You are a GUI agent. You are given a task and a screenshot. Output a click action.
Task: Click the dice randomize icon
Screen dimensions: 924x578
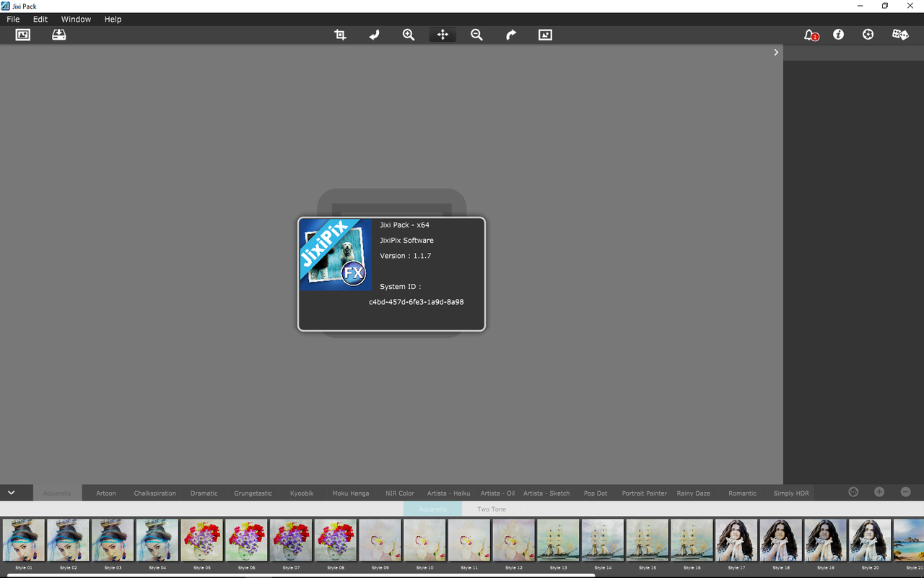pyautogui.click(x=900, y=35)
